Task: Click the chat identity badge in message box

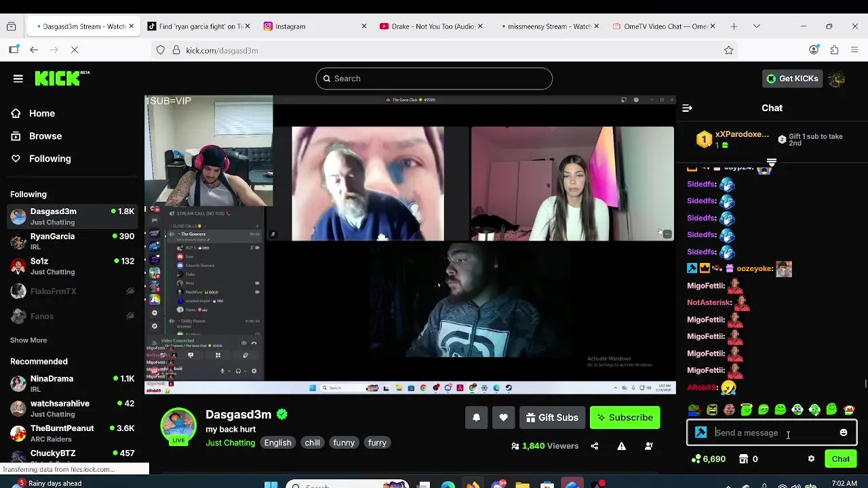Action: pyautogui.click(x=701, y=432)
